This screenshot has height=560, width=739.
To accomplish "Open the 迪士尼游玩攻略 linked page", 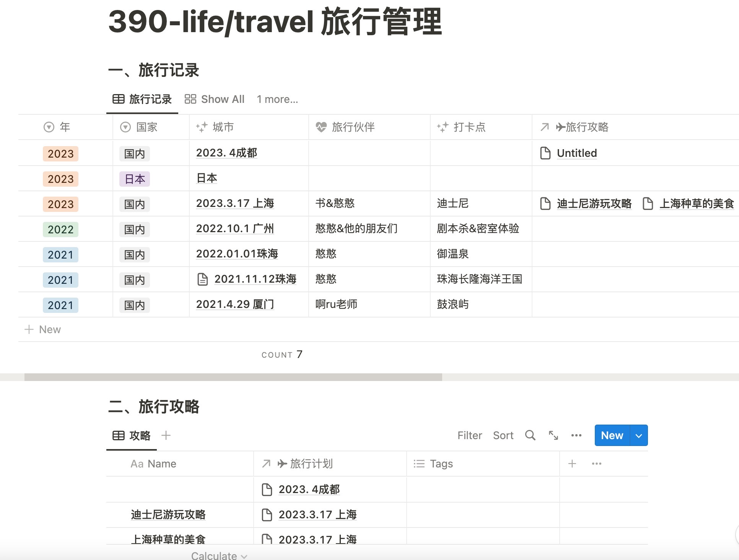I will tap(594, 203).
